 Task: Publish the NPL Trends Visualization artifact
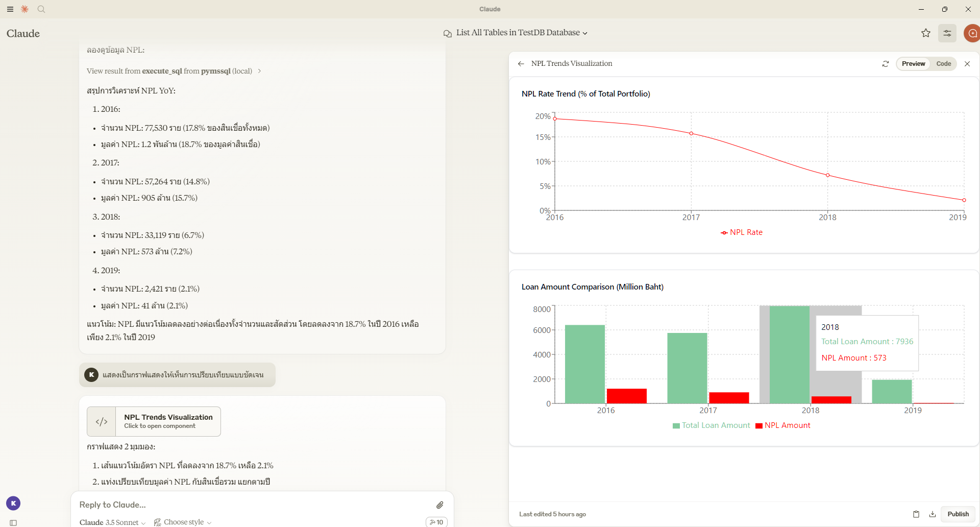pyautogui.click(x=958, y=514)
